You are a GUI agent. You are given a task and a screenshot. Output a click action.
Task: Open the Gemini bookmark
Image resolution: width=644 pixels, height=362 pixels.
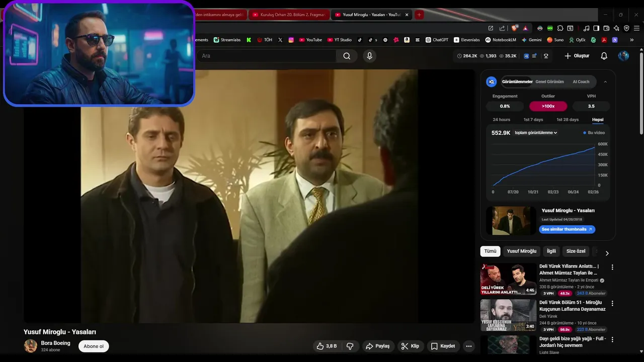click(x=531, y=40)
